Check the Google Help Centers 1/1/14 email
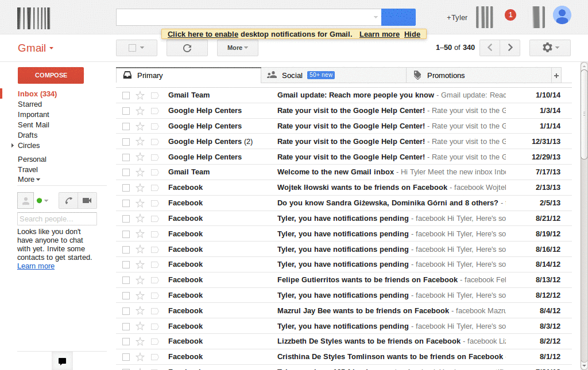The height and width of the screenshot is (370, 588). 126,127
